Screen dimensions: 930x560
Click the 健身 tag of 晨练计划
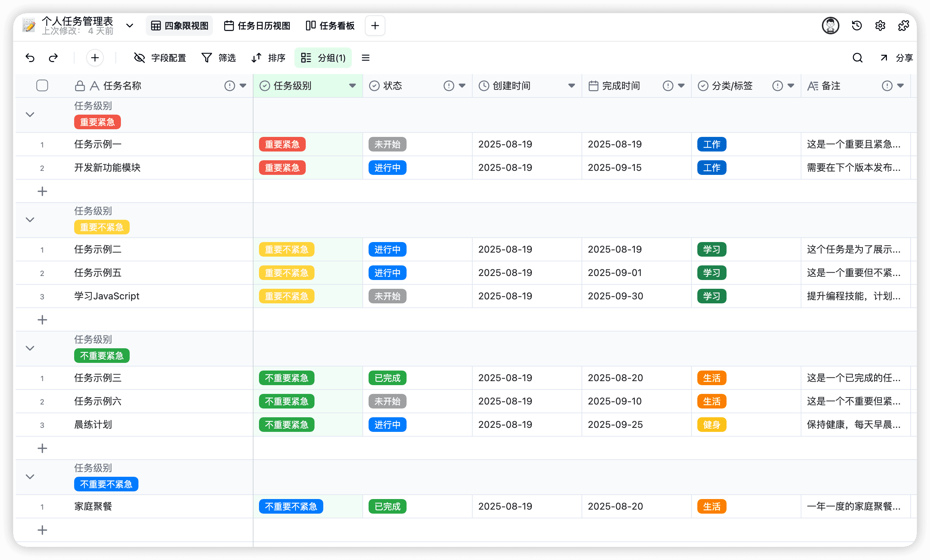(x=712, y=425)
